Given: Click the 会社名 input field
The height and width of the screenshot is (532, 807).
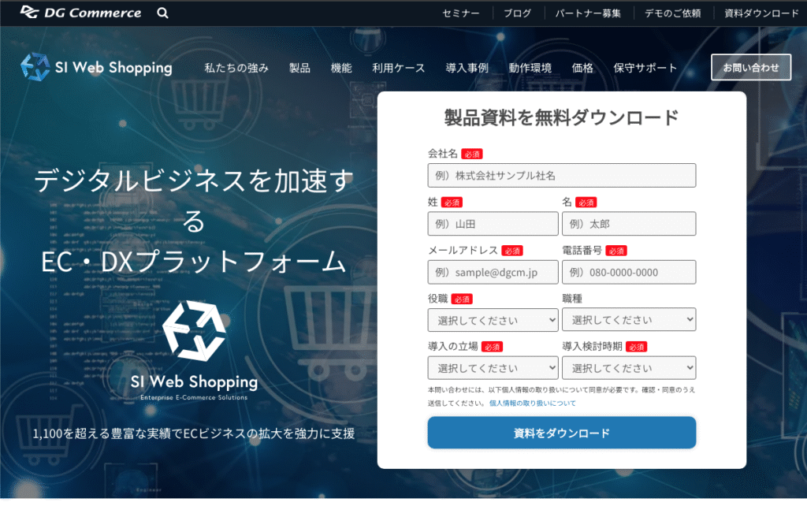Looking at the screenshot, I should coord(561,175).
